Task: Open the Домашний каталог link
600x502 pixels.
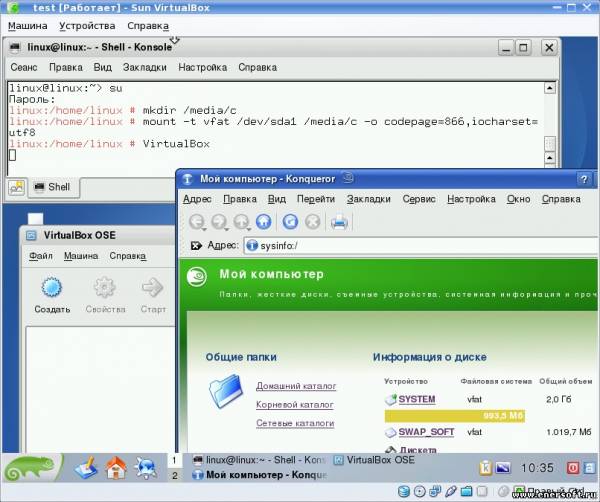Action: (x=296, y=386)
